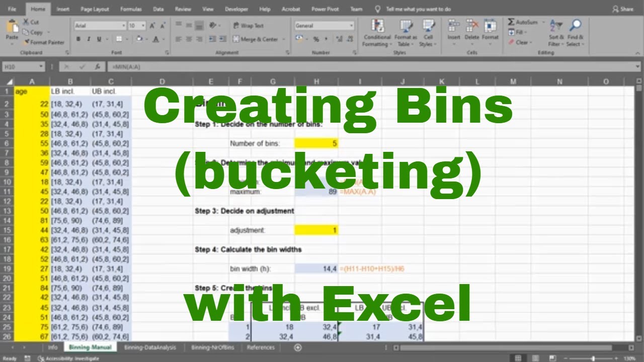The image size is (644, 362).
Task: Toggle Align Right
Action: point(200,39)
